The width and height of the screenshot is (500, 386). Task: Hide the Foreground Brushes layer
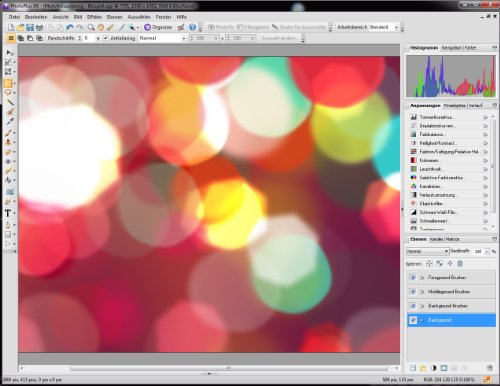tap(413, 277)
